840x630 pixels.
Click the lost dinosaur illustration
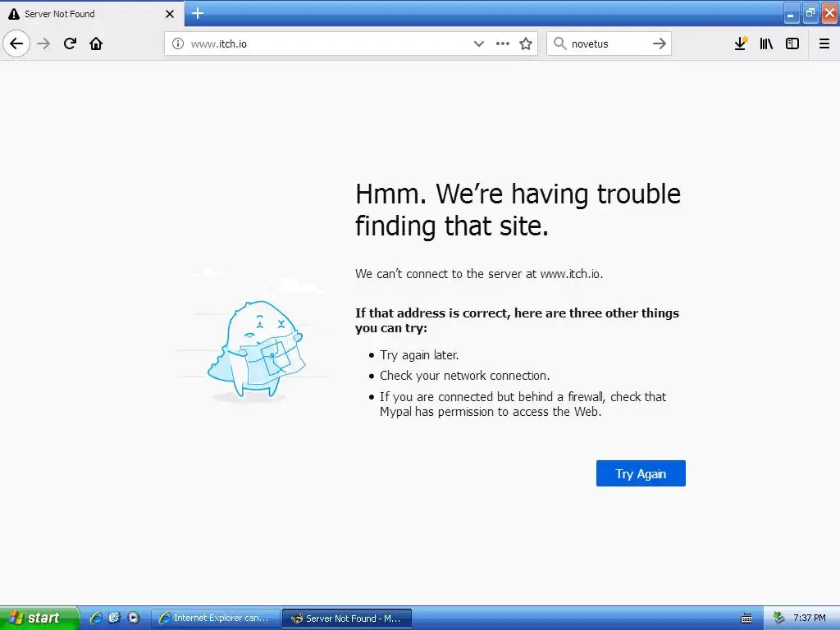(256, 349)
